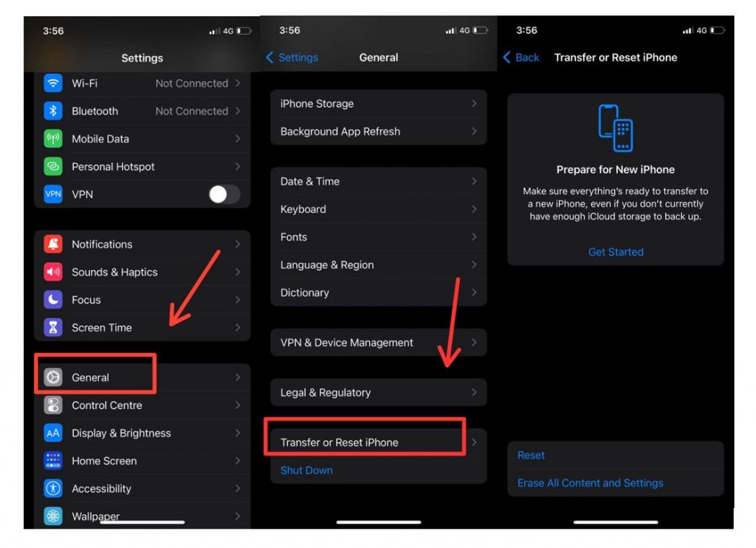Tap the Wallpaper flower icon
Image resolution: width=756 pixels, height=548 pixels.
click(x=53, y=516)
